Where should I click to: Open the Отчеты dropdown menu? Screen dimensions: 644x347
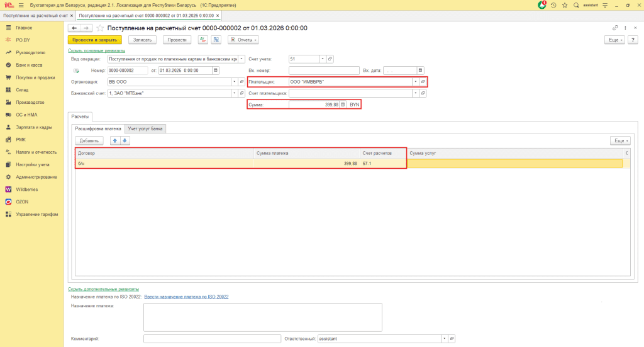[243, 40]
